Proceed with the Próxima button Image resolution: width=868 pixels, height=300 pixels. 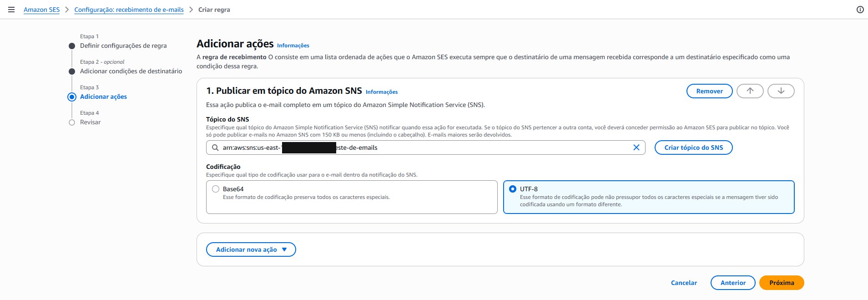point(782,283)
